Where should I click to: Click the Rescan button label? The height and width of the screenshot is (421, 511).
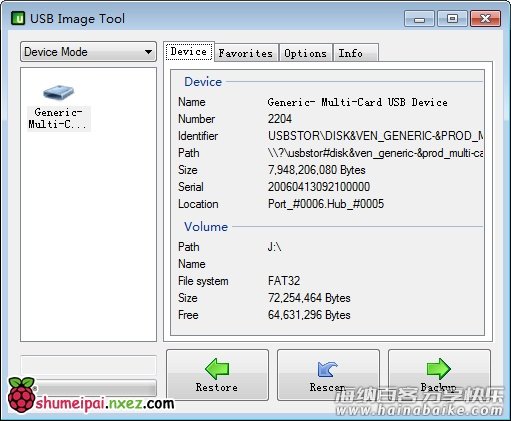pyautogui.click(x=328, y=387)
